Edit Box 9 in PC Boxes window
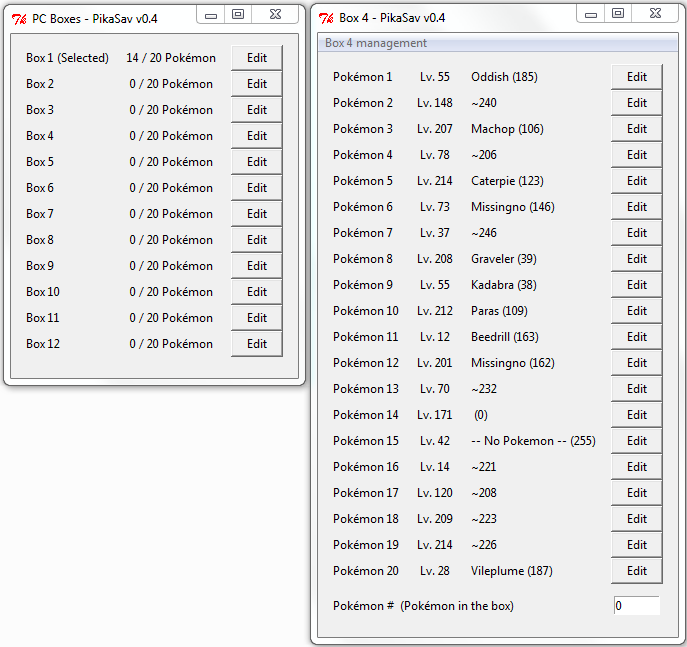This screenshot has width=687, height=647. 257,266
